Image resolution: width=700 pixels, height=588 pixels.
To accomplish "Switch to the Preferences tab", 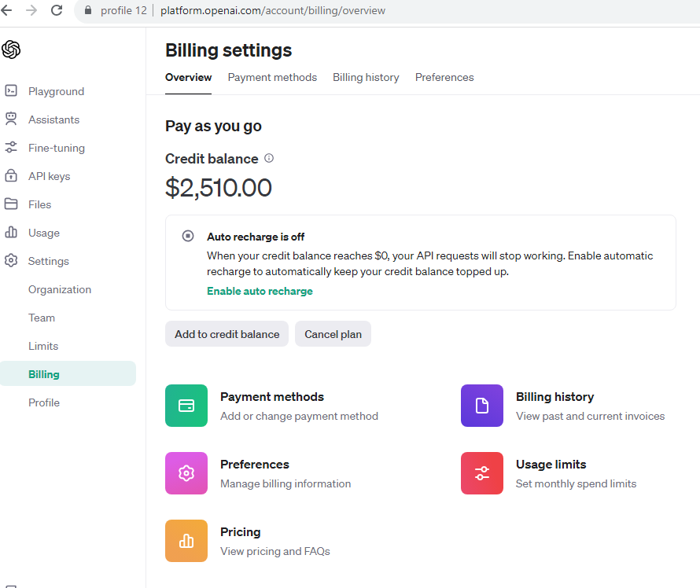I will 444,77.
